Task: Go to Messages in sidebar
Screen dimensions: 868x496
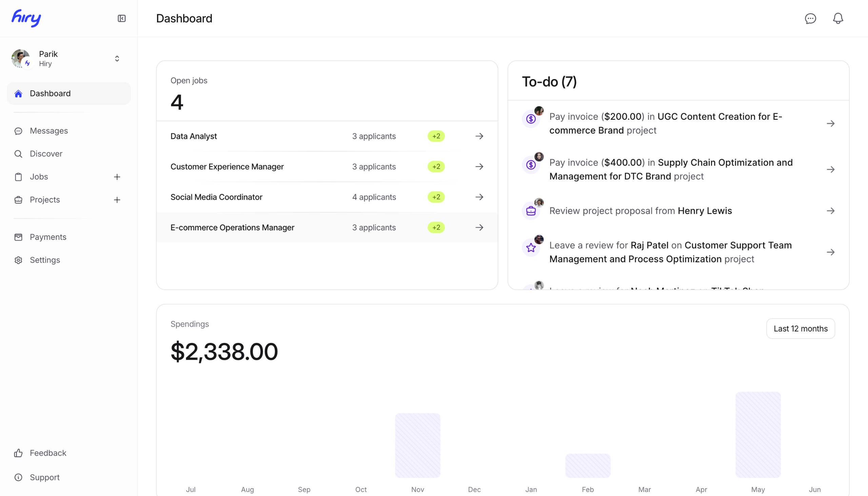Action: [x=49, y=131]
